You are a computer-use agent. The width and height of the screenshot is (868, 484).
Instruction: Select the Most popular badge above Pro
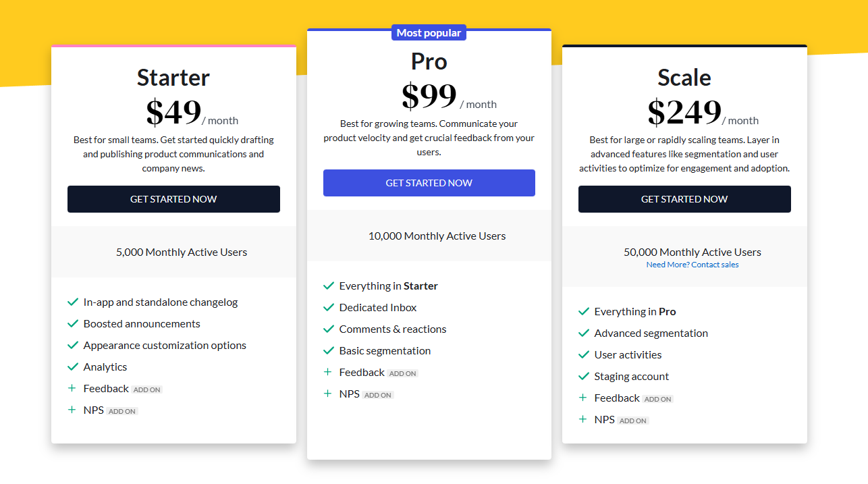coord(429,32)
